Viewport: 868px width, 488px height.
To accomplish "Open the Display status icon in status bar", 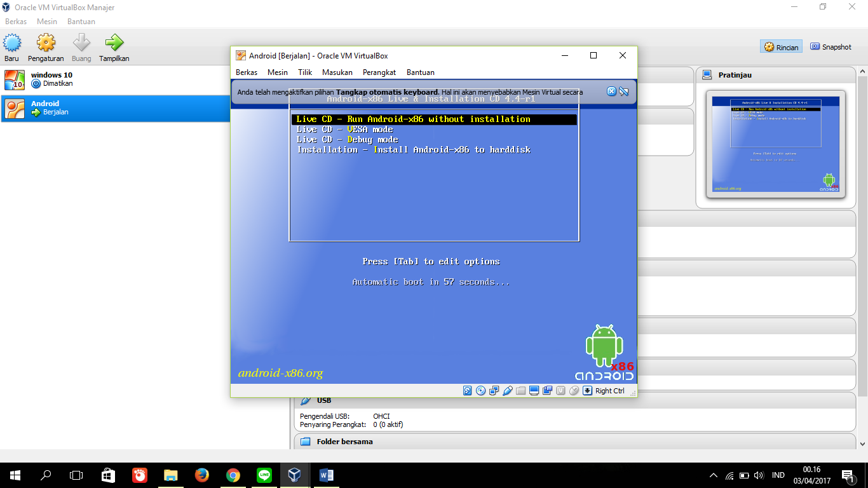I will coord(534,391).
